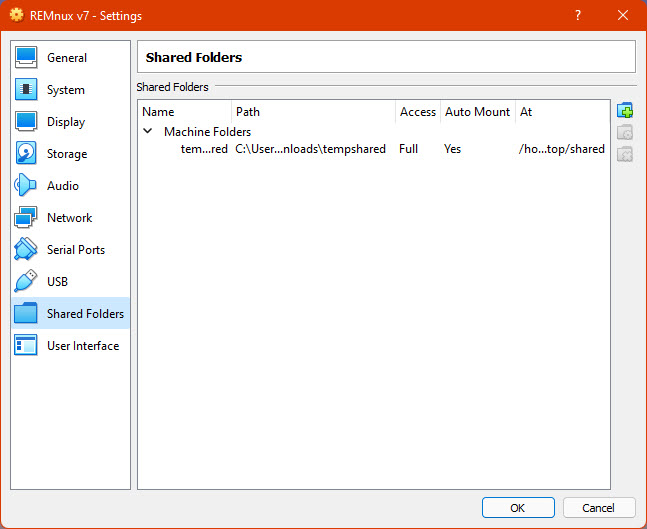Click the add new shared folder icon

[625, 111]
